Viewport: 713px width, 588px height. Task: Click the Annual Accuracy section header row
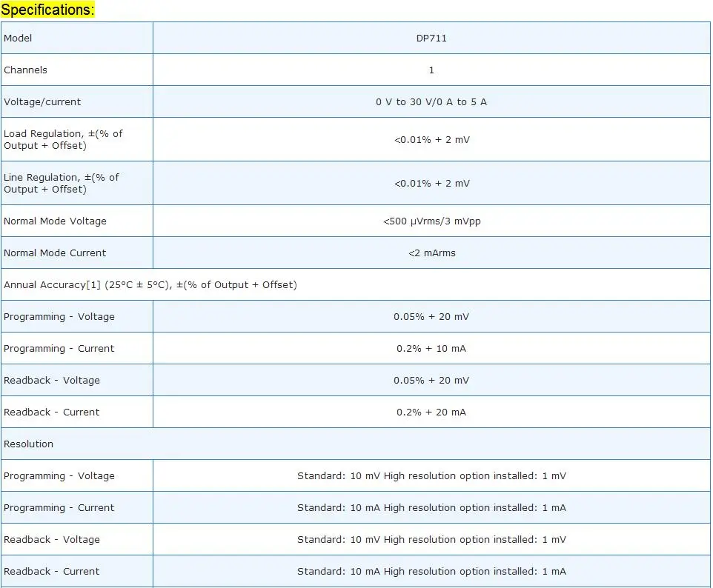click(356, 285)
